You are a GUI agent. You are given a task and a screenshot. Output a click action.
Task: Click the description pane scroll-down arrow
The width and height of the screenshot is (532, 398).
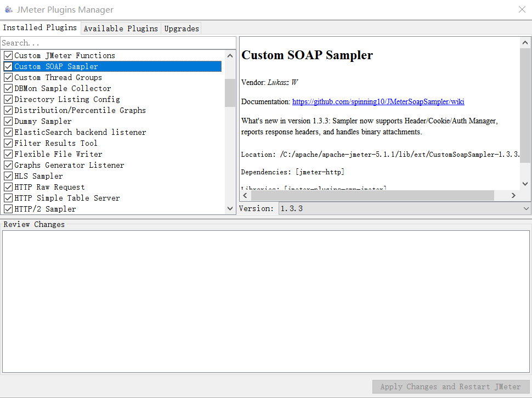coord(525,184)
